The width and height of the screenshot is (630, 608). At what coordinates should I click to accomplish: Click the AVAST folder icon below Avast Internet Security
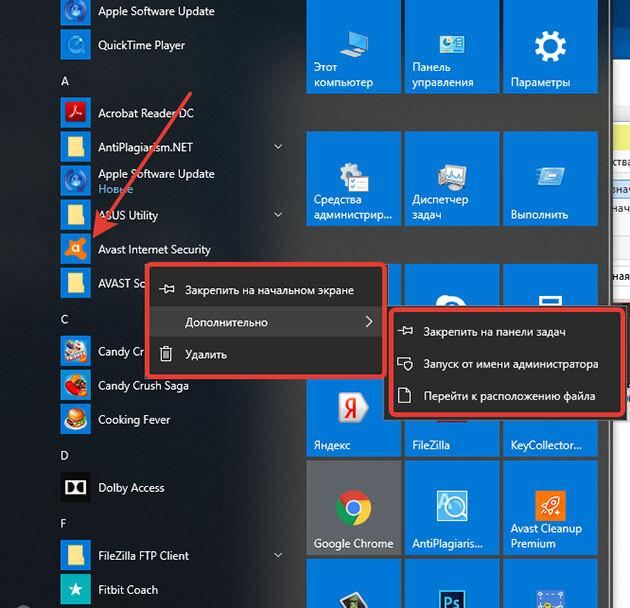(x=76, y=283)
